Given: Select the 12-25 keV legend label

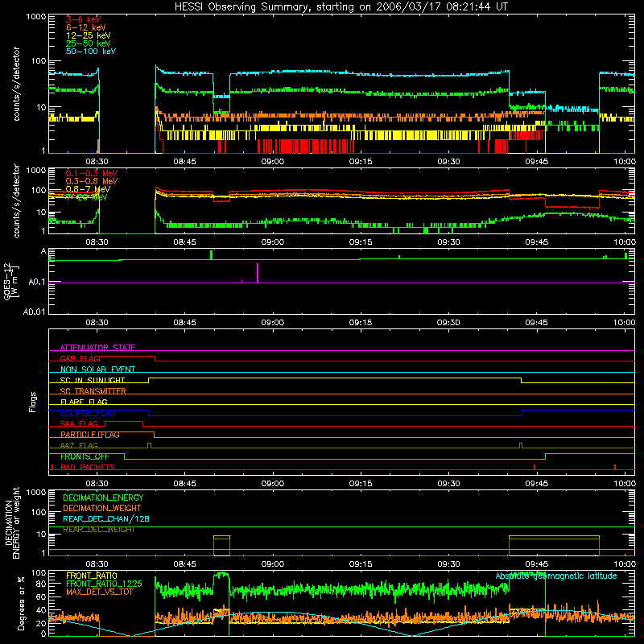Looking at the screenshot, I should 89,35.
